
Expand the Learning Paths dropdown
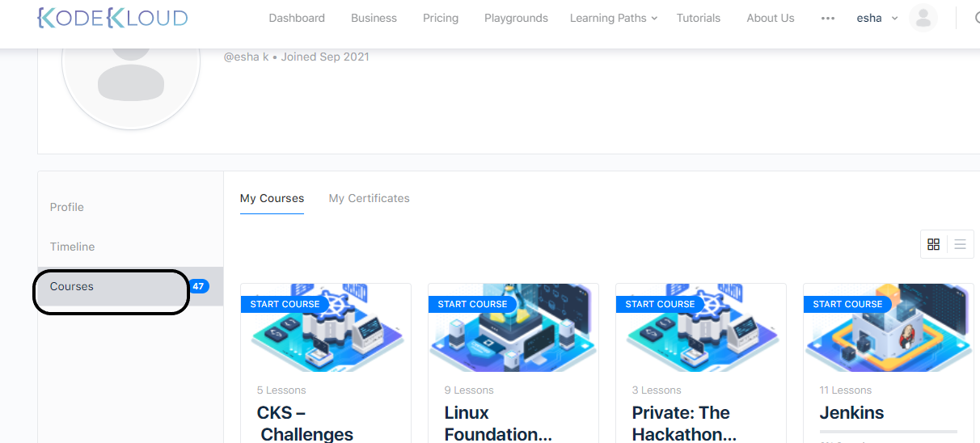[614, 18]
